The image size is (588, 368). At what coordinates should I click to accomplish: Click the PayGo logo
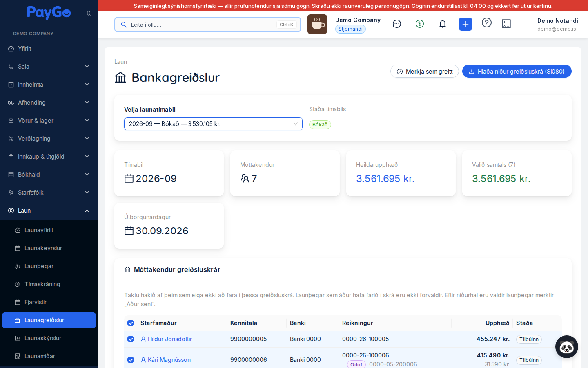[x=49, y=13]
